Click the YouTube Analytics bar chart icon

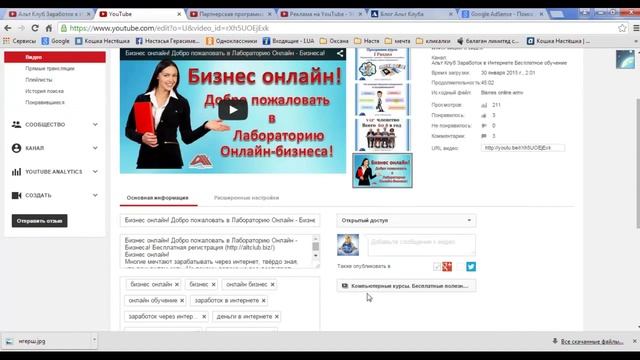16,172
